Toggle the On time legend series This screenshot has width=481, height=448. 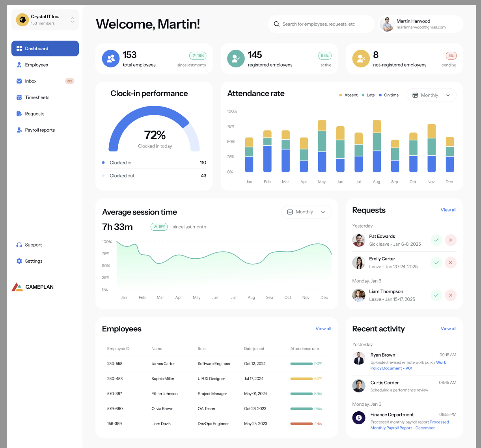tap(389, 95)
